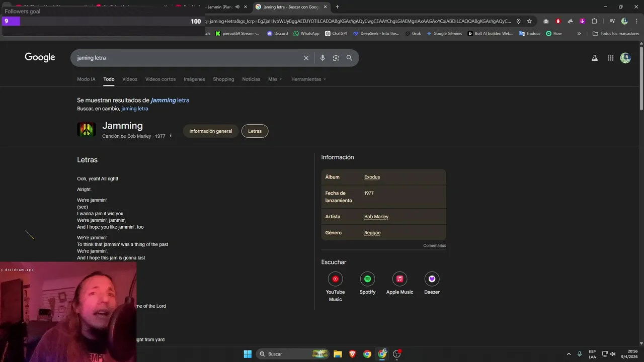
Task: Open Google Search Labs flask icon
Action: (594, 58)
